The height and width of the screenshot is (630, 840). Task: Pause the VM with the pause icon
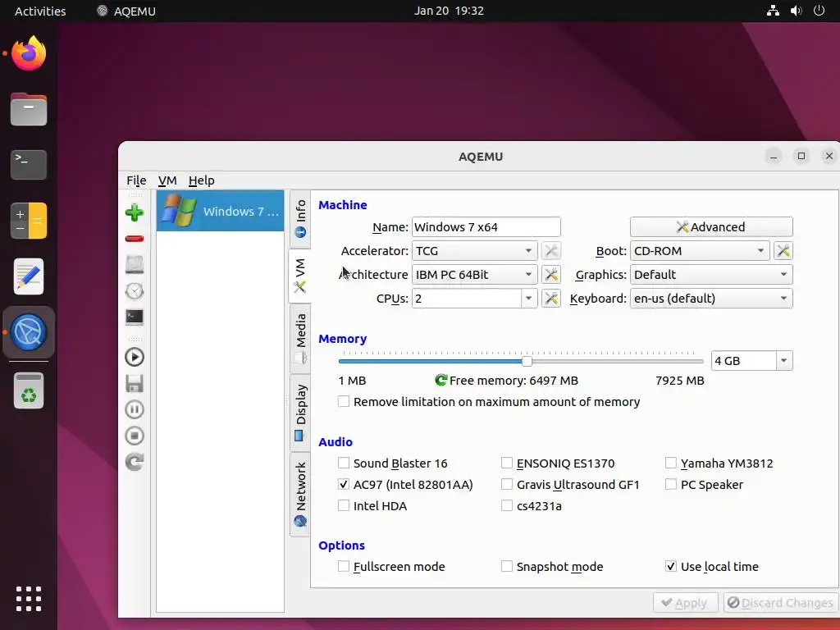pyautogui.click(x=135, y=410)
